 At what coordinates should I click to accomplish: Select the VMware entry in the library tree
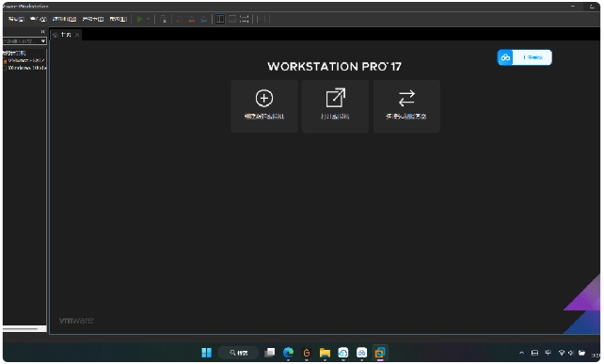(25, 60)
